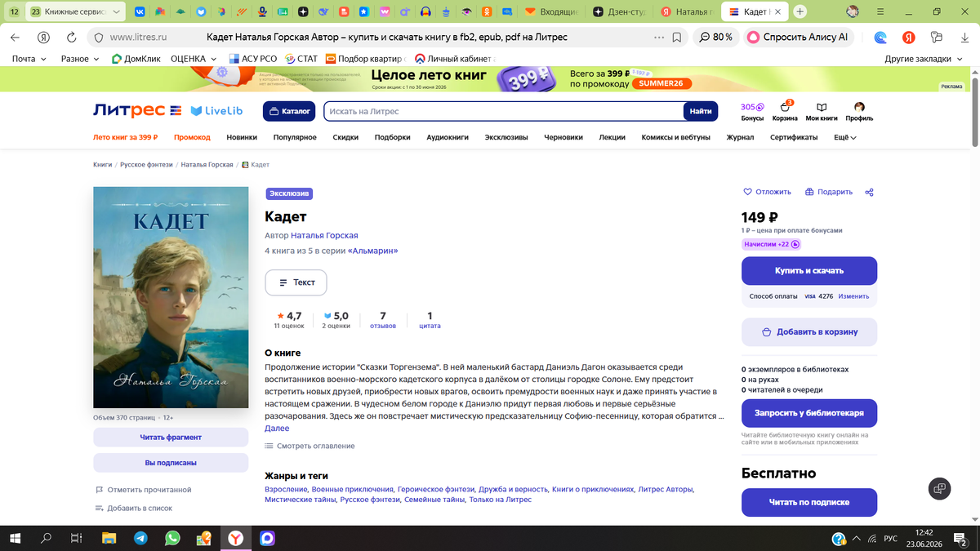Click the Кадет book cover image

point(171,297)
